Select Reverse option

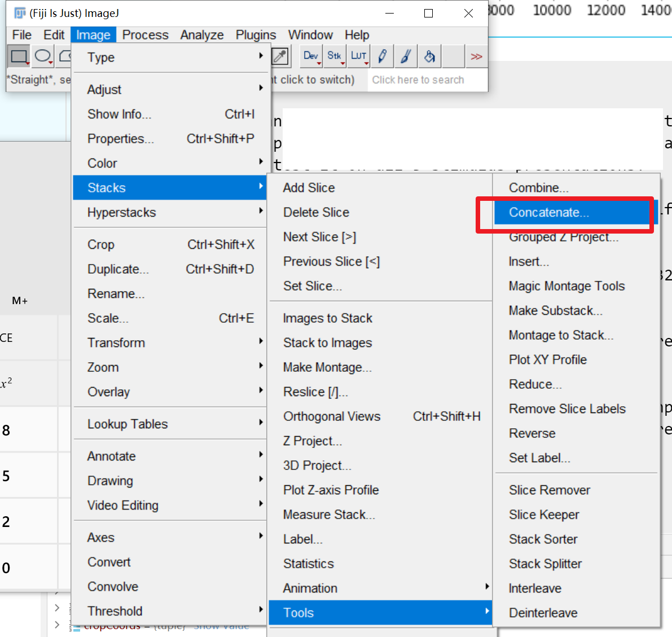[x=576, y=433]
